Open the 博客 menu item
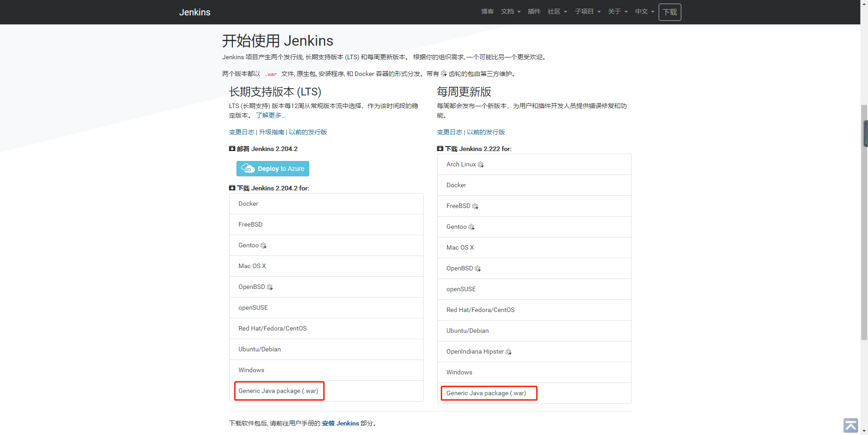The width and height of the screenshot is (868, 435). [x=487, y=12]
